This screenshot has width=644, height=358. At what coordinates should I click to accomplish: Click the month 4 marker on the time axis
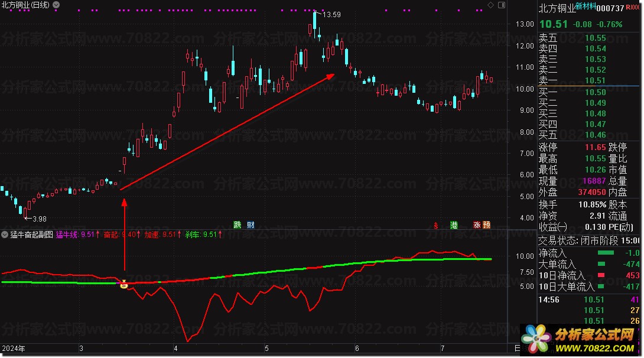point(176,349)
